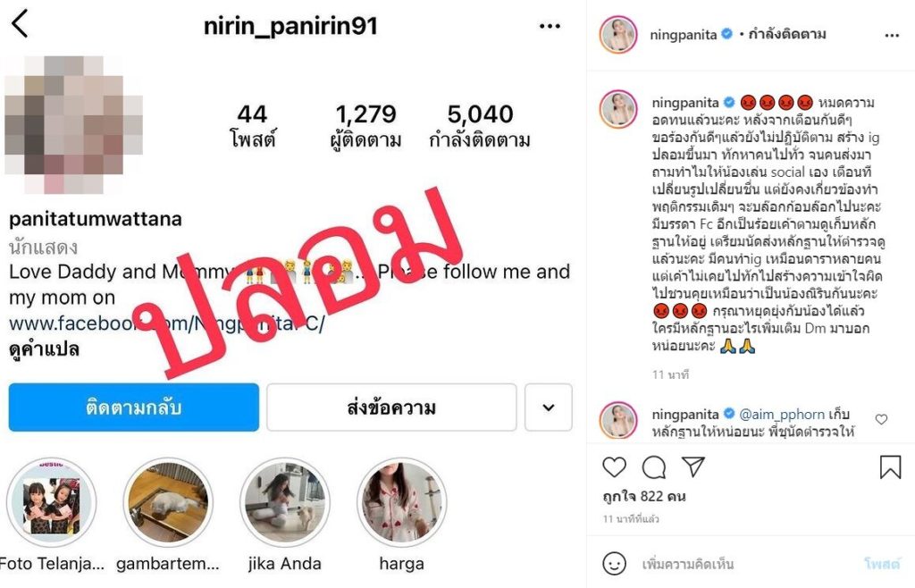Share the post with the paper-plane icon
Screen dimensions: 915x588
693,466
